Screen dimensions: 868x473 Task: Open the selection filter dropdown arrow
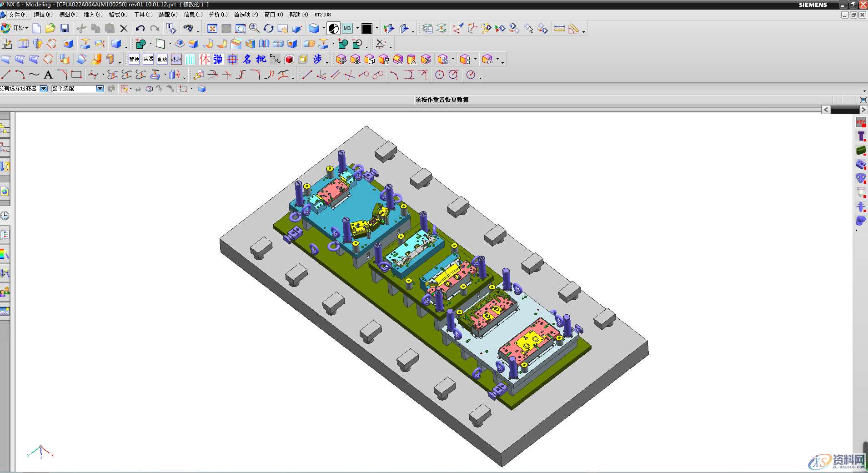click(x=44, y=89)
